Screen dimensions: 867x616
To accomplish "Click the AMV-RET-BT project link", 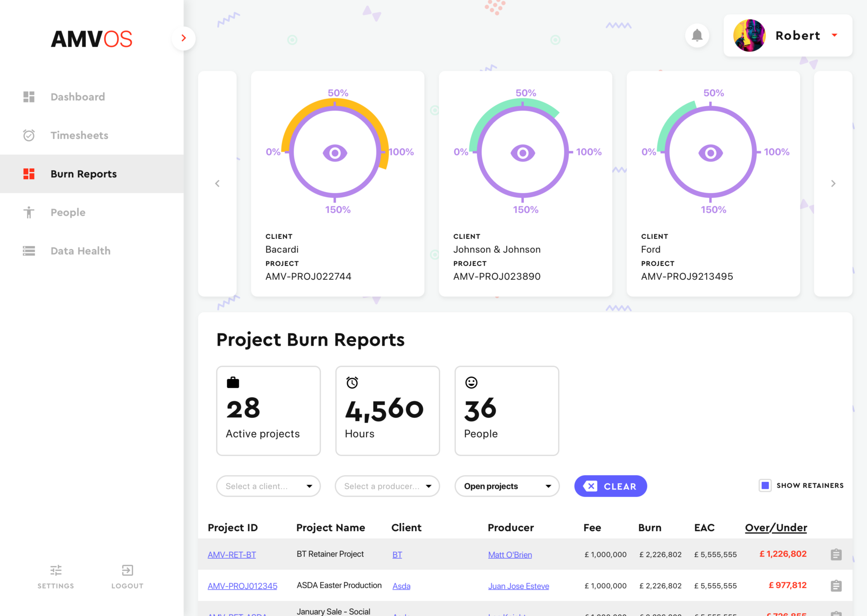I will [x=233, y=554].
